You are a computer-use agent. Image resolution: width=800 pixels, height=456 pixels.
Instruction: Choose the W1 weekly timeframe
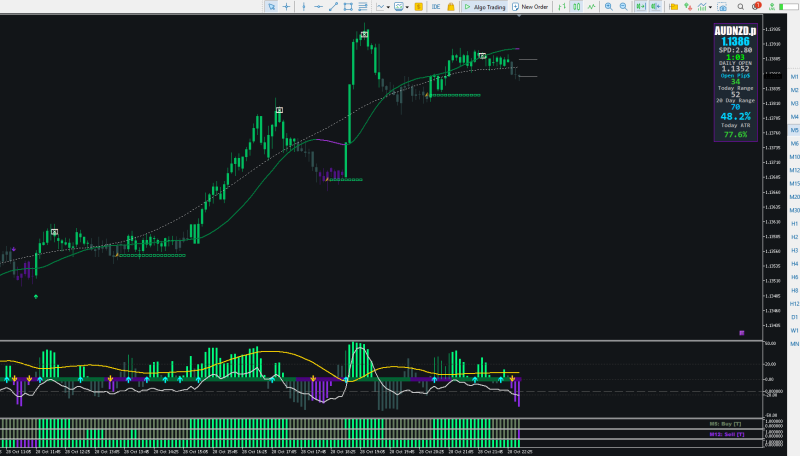coord(794,331)
